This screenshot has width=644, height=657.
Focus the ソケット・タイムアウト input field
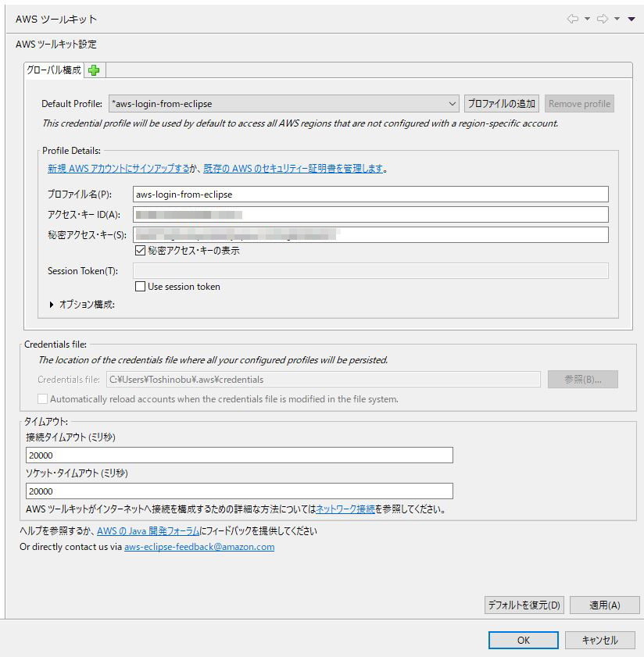(x=239, y=491)
